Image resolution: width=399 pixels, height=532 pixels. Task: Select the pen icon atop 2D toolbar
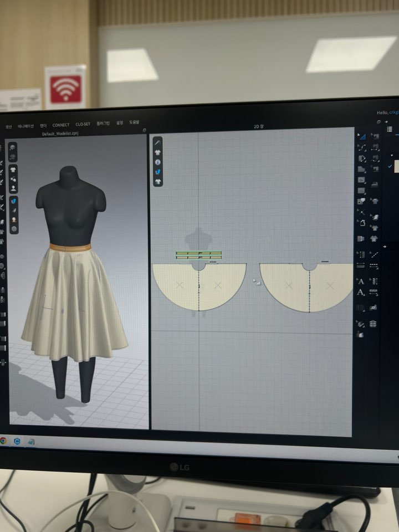(158, 142)
